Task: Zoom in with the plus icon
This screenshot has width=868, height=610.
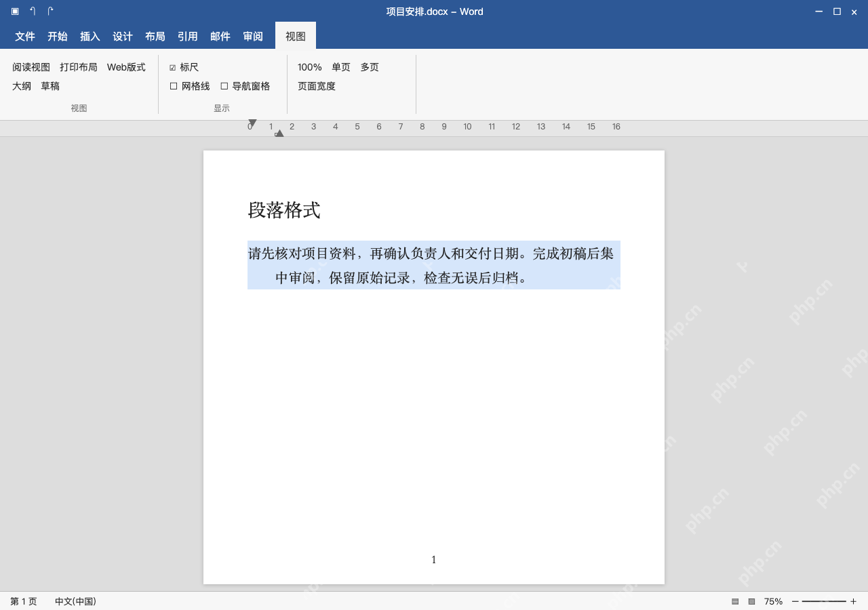Action: [853, 601]
